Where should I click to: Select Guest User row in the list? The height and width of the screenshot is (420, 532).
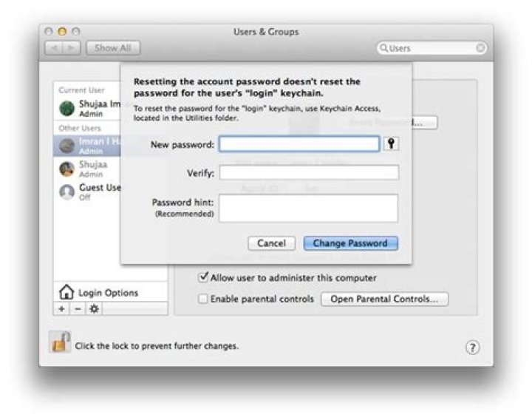point(87,192)
